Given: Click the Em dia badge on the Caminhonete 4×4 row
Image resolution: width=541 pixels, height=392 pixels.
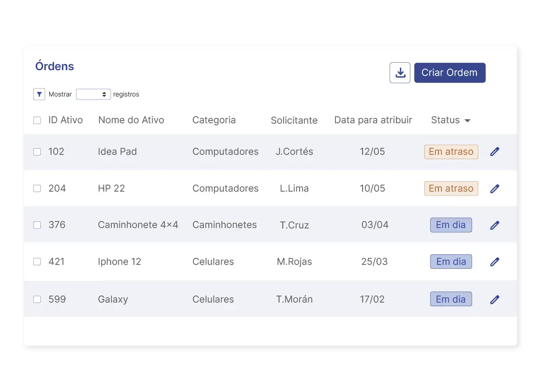Looking at the screenshot, I should [x=451, y=225].
